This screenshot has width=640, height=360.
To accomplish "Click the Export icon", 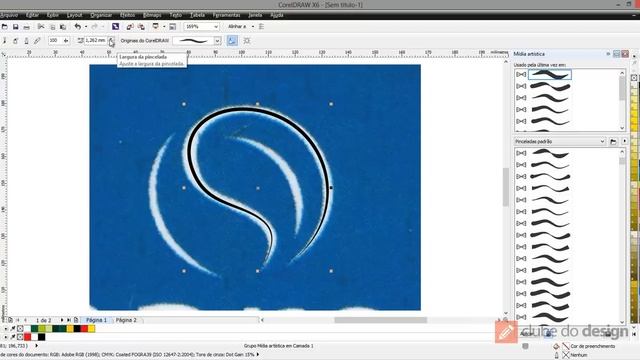I will pos(141,27).
